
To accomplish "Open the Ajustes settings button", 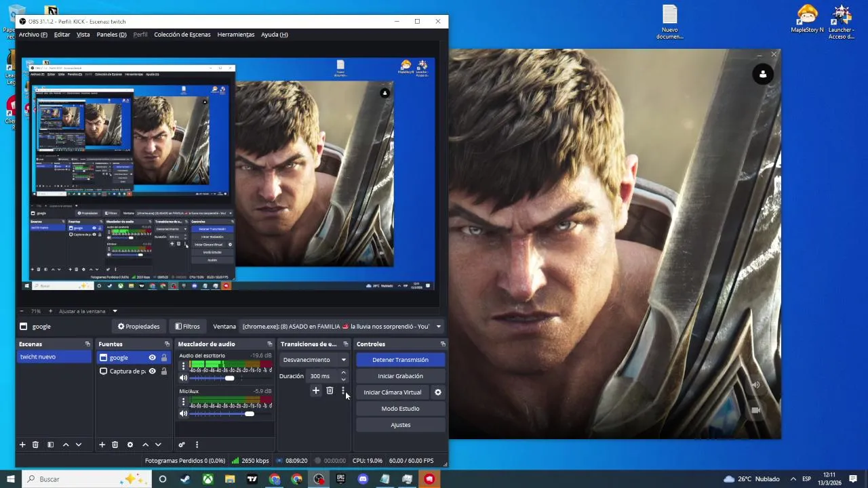I will [x=400, y=425].
